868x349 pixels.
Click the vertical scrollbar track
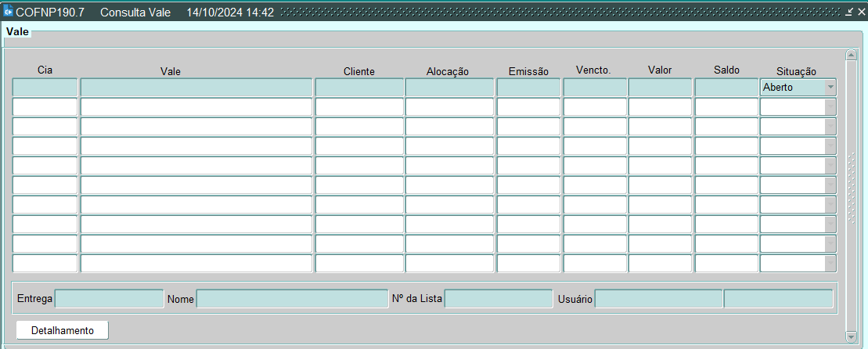[852, 196]
